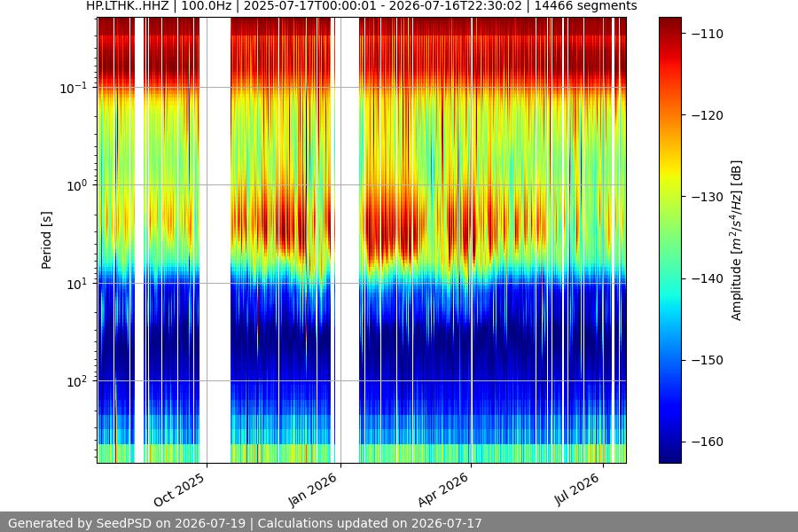Image resolution: width=798 pixels, height=532 pixels.
Task: Click the −130 colorbar tick label
Action: (708, 197)
